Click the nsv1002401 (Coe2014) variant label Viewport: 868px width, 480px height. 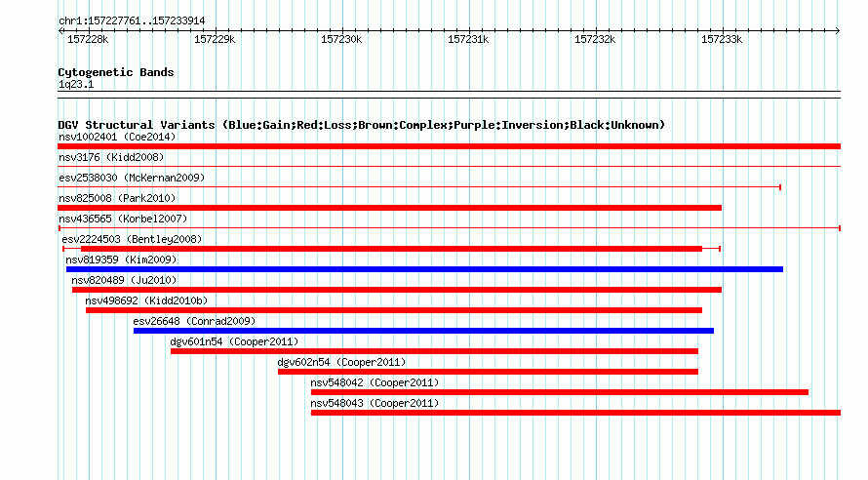pos(117,137)
